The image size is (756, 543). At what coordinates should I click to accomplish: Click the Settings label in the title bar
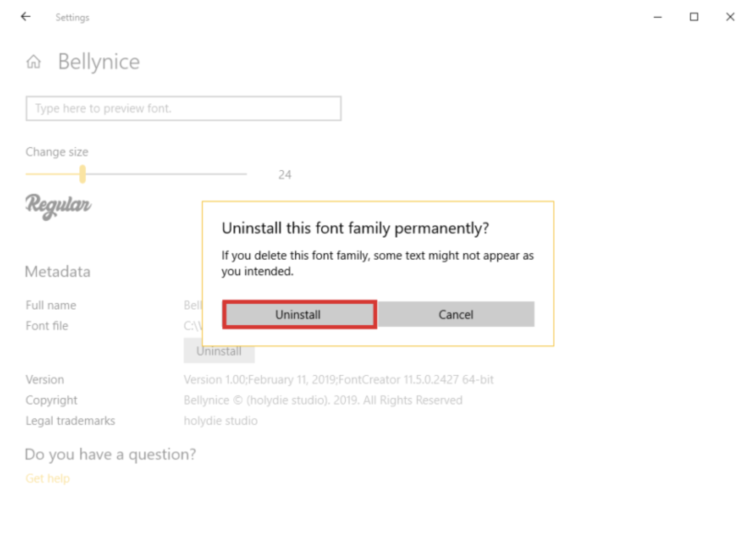click(72, 17)
